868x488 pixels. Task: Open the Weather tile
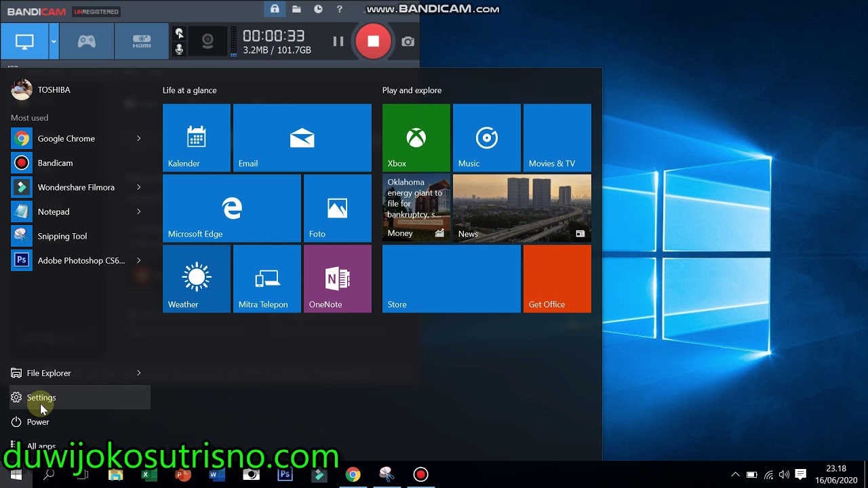(197, 279)
